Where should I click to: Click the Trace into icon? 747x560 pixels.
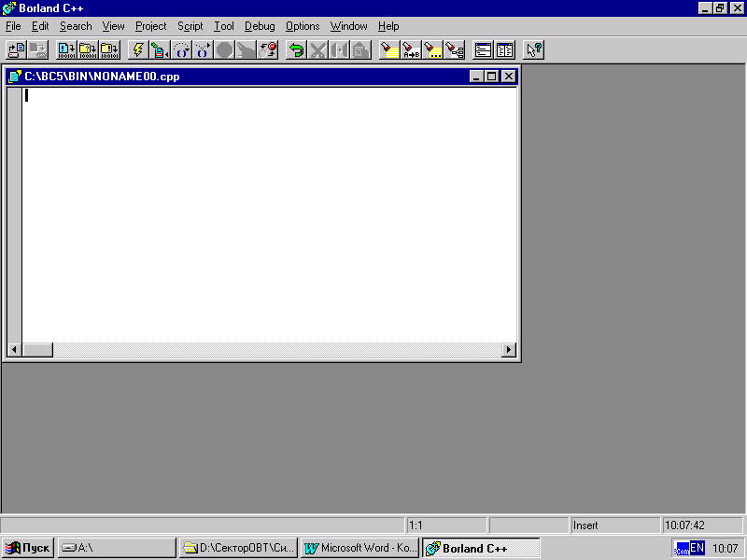[203, 49]
